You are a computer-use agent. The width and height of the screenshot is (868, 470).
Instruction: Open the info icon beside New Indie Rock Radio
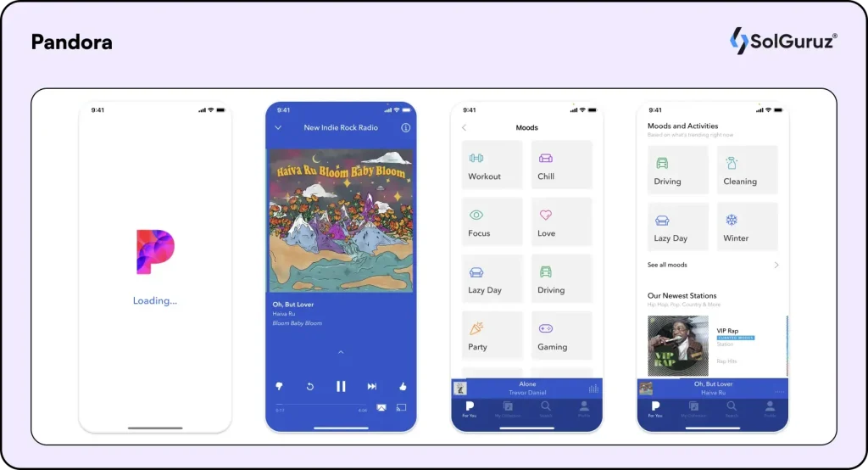406,127
